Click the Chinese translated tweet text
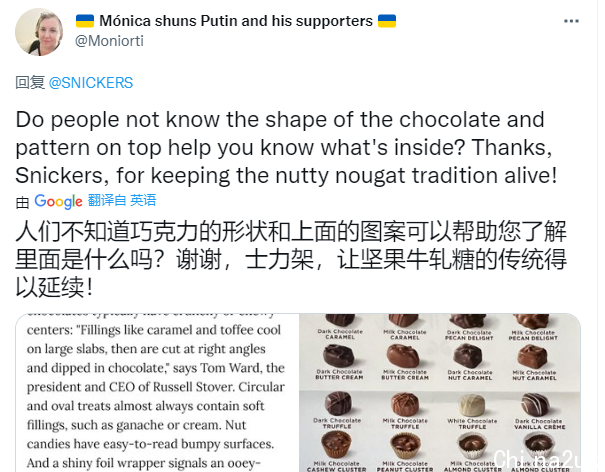The width and height of the screenshot is (605, 472). tap(291, 259)
